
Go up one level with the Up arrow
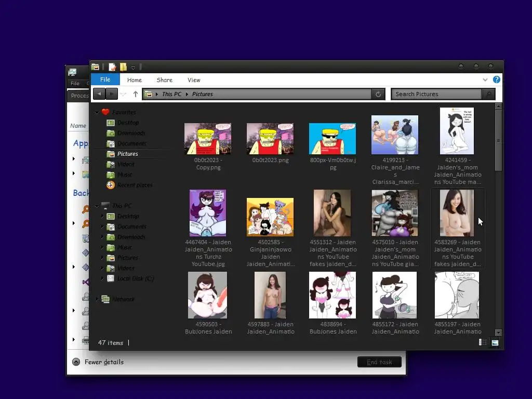point(136,94)
